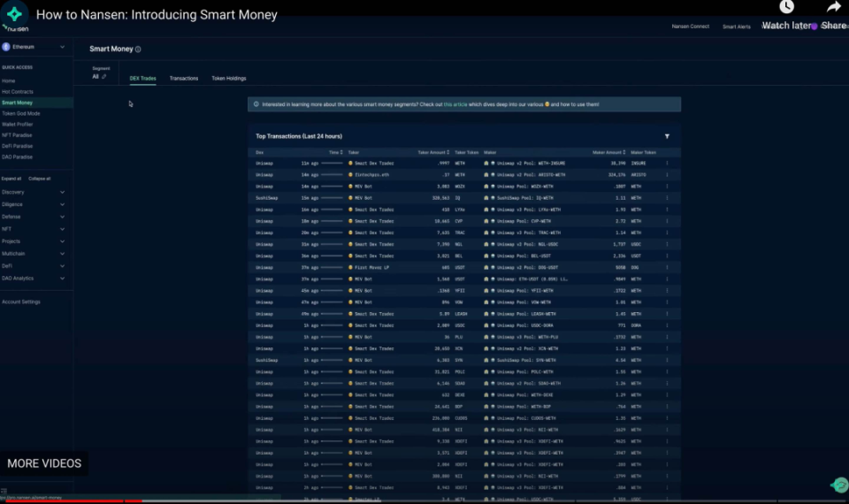Click the YouTube Watch later clock icon
The height and width of the screenshot is (504, 849).
(x=786, y=6)
